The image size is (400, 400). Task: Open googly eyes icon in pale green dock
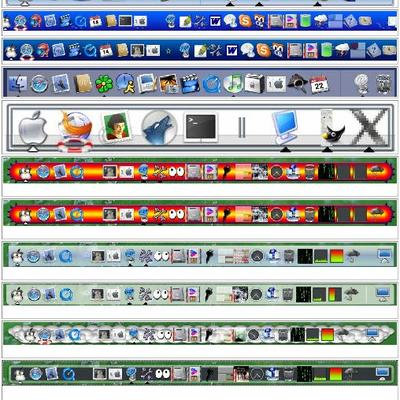(x=161, y=294)
